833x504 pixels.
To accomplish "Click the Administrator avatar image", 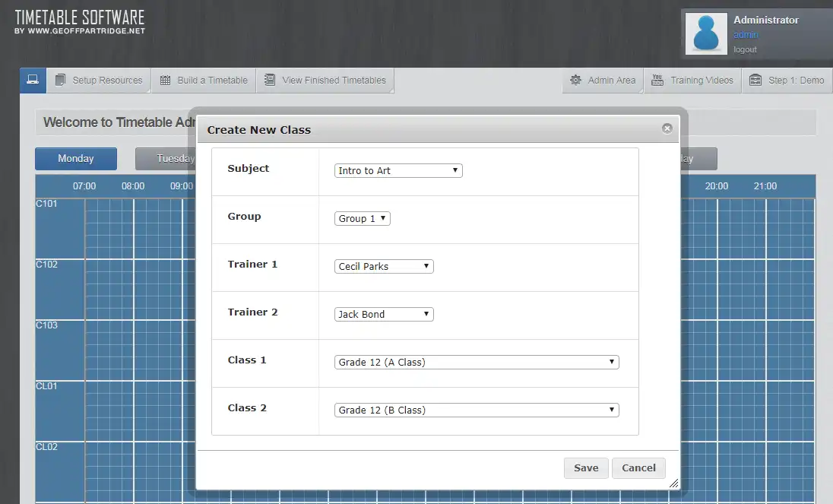I will 705,33.
